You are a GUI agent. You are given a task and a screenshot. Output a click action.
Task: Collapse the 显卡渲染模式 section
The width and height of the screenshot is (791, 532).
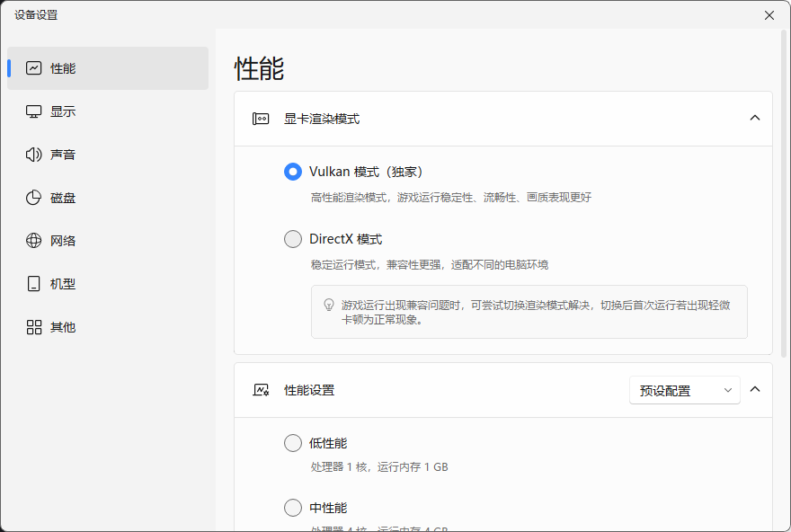coord(756,118)
